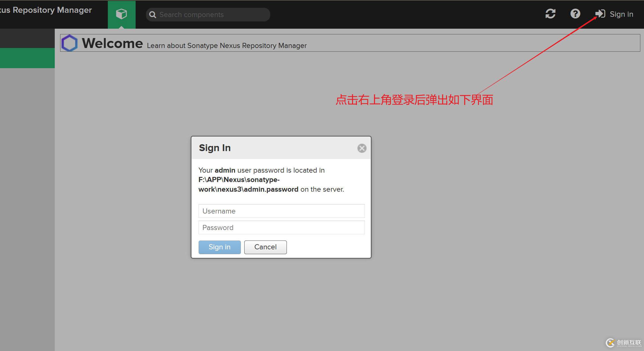
Task: Click 'Learn about Sonatype Nexus Repository Manager' text
Action: [227, 45]
